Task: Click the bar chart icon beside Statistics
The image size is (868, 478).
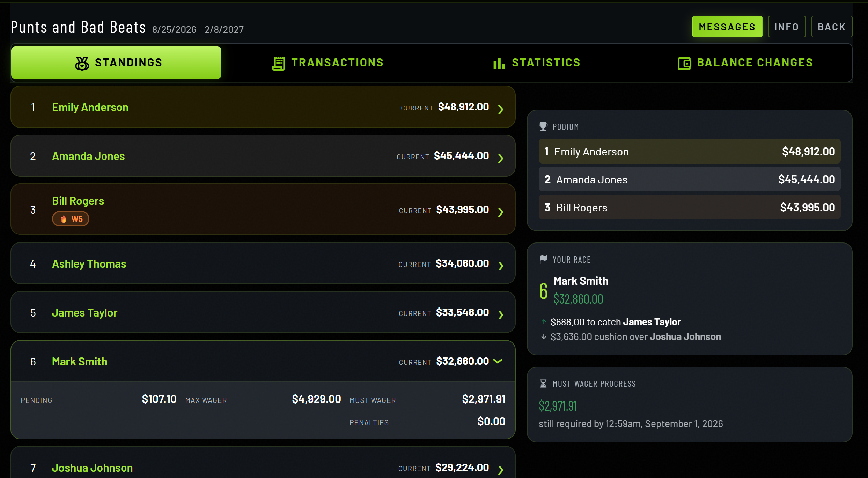Action: pos(499,63)
